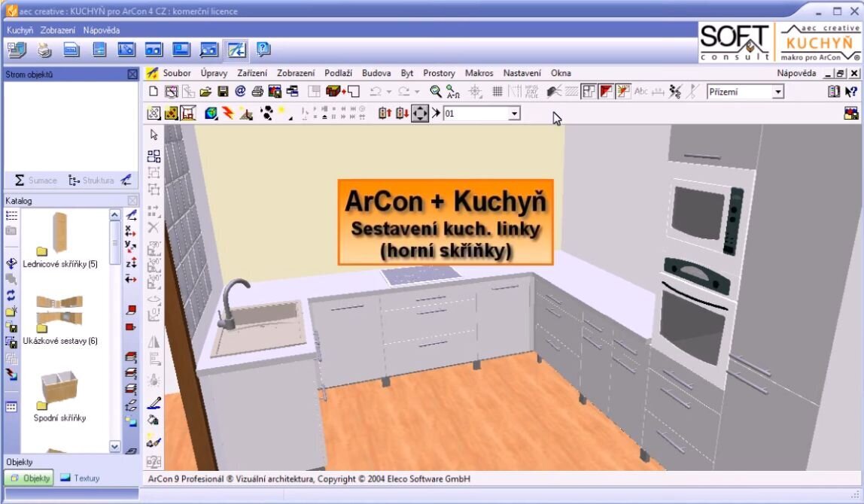Open the Zobrazení menu
Viewport: 864px width, 504px height.
(x=296, y=73)
